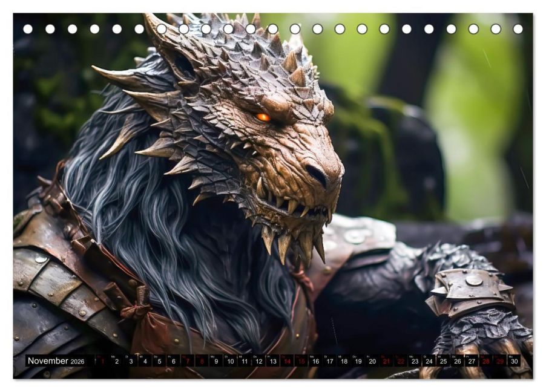Viewport: 546px width, 392px height.
Task: Select day 5 in the calendar strip
Action: pyautogui.click(x=159, y=361)
